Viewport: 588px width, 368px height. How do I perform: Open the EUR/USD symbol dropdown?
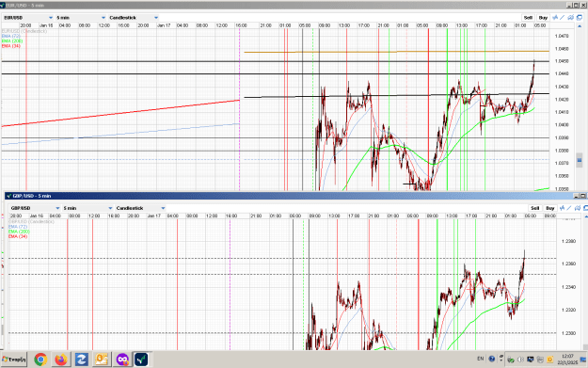(x=27, y=18)
